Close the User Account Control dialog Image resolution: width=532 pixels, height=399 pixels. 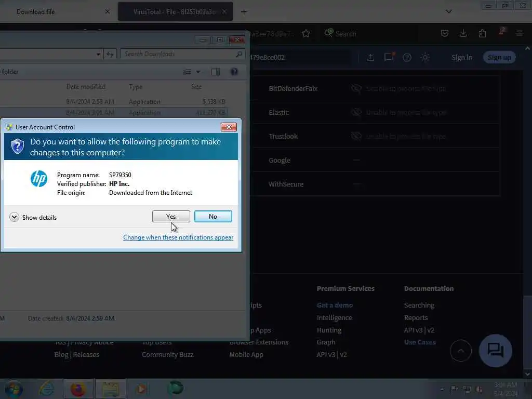tap(229, 127)
